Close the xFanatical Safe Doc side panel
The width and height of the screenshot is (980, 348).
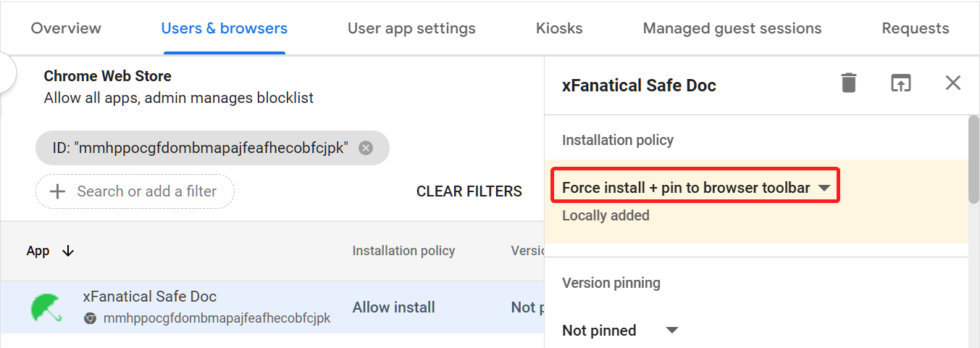[952, 83]
